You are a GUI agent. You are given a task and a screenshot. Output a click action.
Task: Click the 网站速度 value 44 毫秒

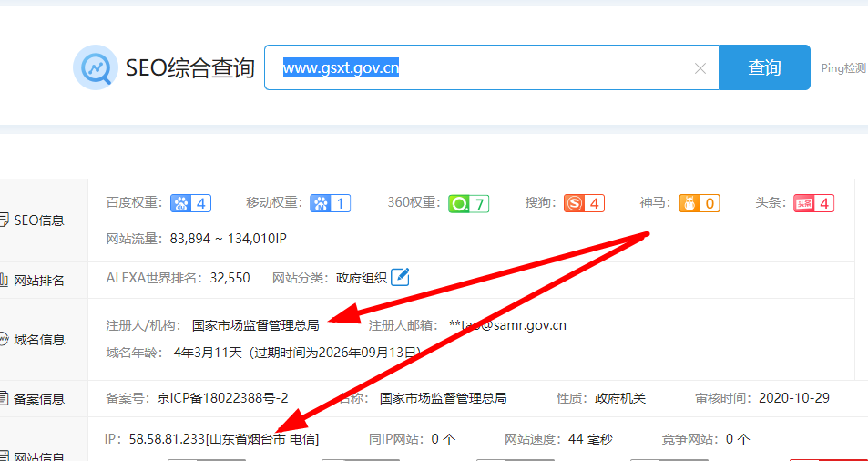coord(590,439)
